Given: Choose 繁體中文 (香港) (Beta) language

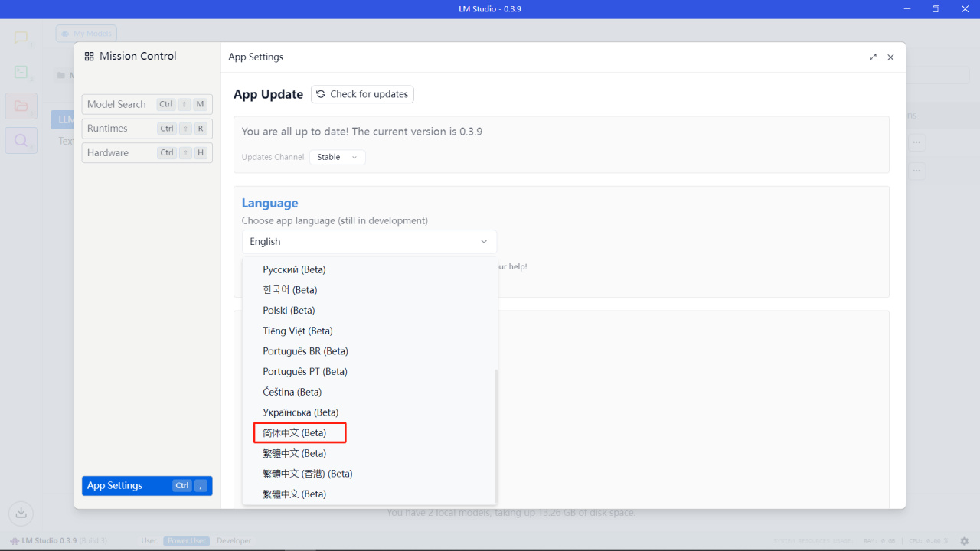Looking at the screenshot, I should pos(369,474).
